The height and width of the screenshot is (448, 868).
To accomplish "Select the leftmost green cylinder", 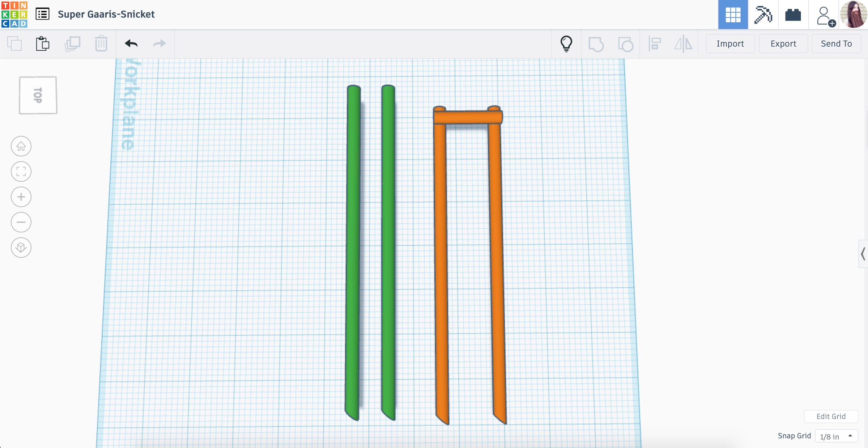I will tap(353, 253).
